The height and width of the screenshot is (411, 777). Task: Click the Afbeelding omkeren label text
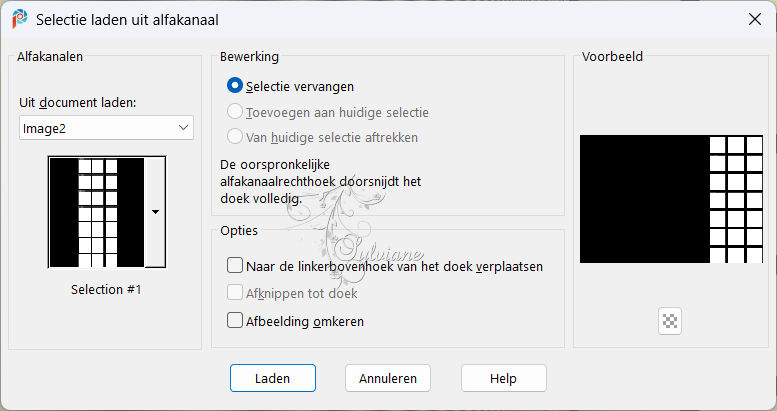pos(305,321)
